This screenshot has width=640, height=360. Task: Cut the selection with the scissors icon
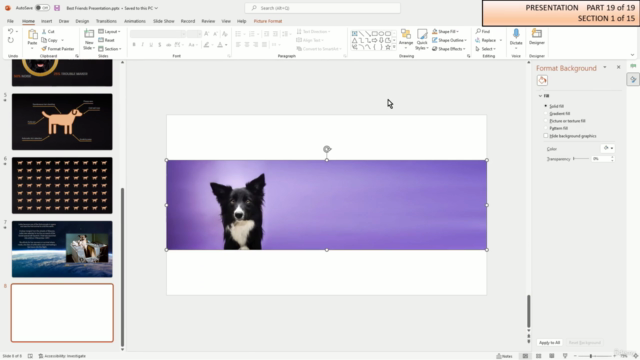44,31
